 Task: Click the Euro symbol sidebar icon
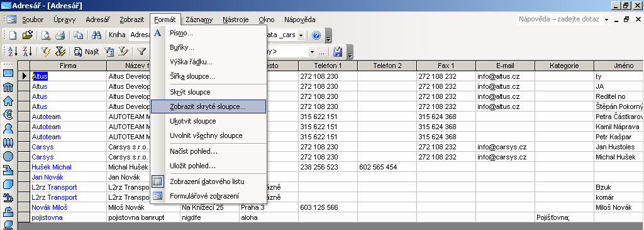[8, 115]
